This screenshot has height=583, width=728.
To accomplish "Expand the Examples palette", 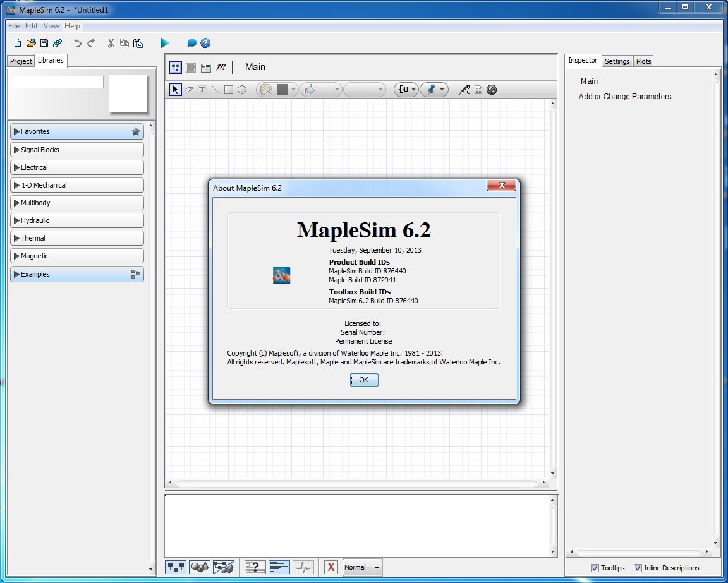I will pos(77,274).
